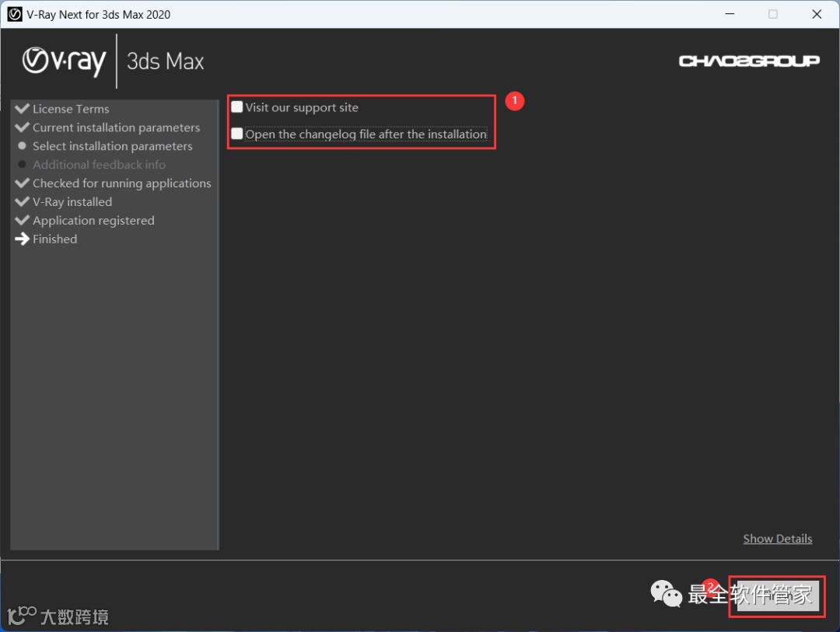The width and height of the screenshot is (840, 632).
Task: Select the V-Ray installed step
Action: [x=72, y=202]
